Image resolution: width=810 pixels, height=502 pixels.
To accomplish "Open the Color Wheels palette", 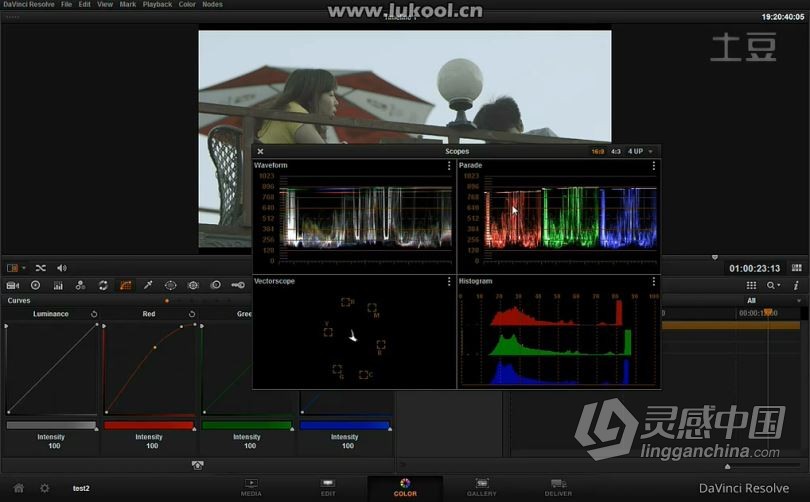I will pos(35,285).
